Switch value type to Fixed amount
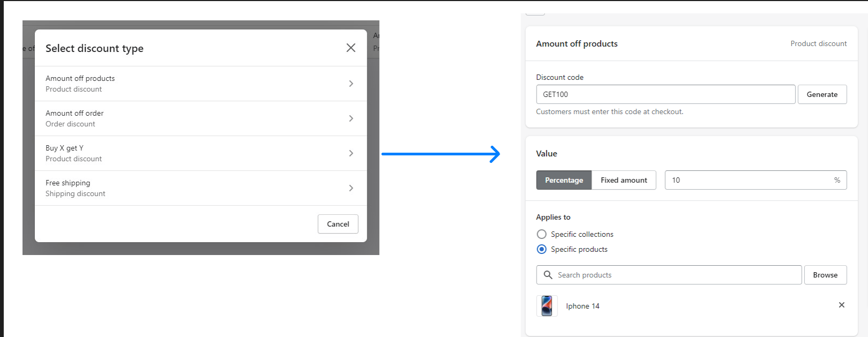 point(624,180)
